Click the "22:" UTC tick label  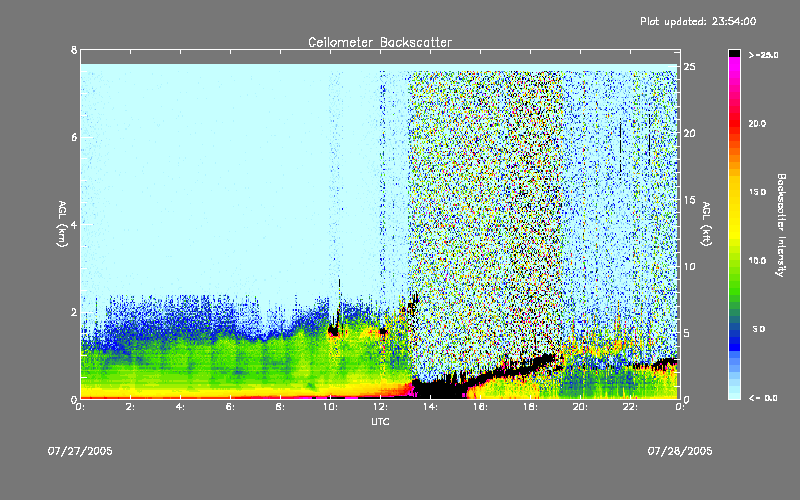point(630,407)
